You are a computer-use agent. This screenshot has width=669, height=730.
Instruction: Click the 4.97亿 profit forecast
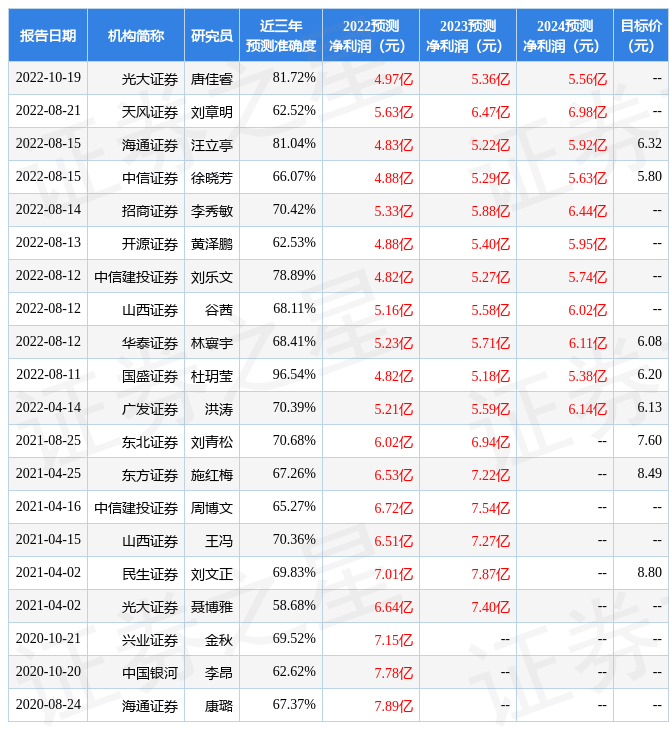(394, 79)
